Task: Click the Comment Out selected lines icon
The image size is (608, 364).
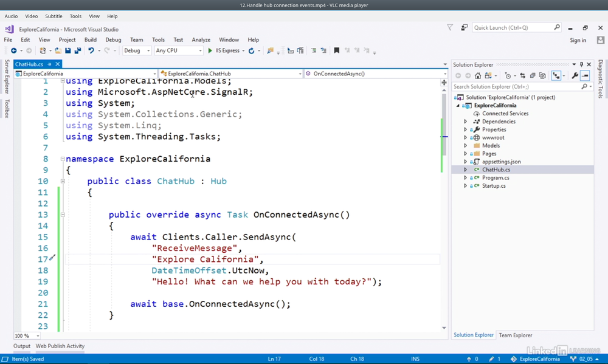Action: click(313, 50)
